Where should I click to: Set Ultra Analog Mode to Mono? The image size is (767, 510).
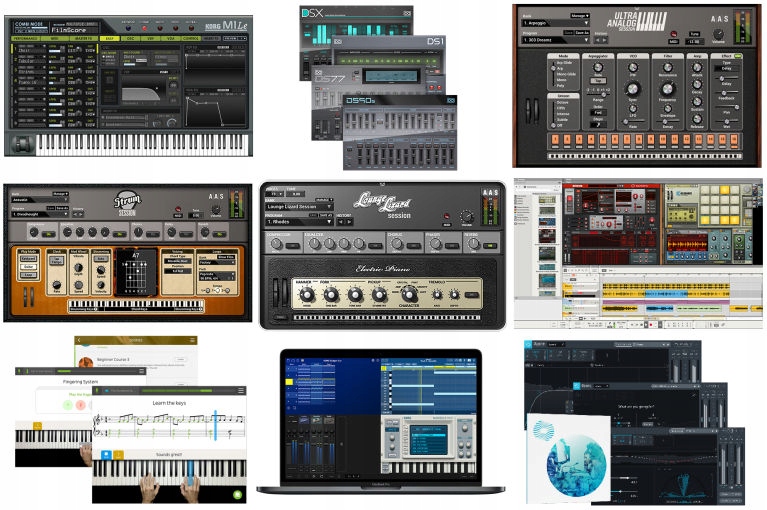(x=562, y=80)
